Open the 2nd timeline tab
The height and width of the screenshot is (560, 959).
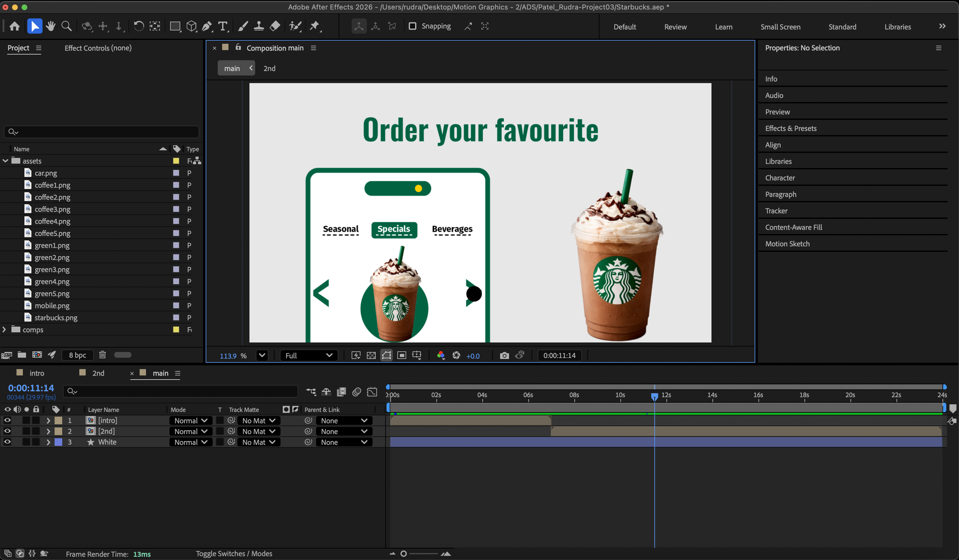click(x=98, y=373)
